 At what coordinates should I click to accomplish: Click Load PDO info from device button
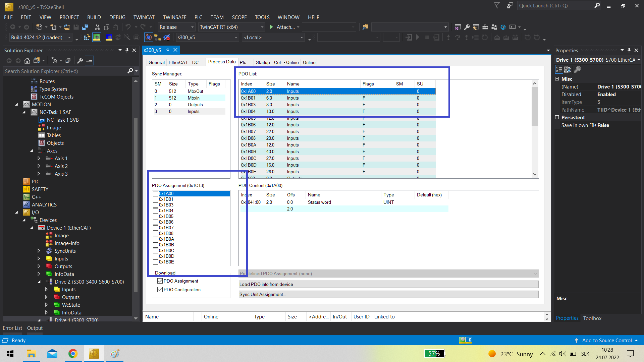click(x=388, y=284)
